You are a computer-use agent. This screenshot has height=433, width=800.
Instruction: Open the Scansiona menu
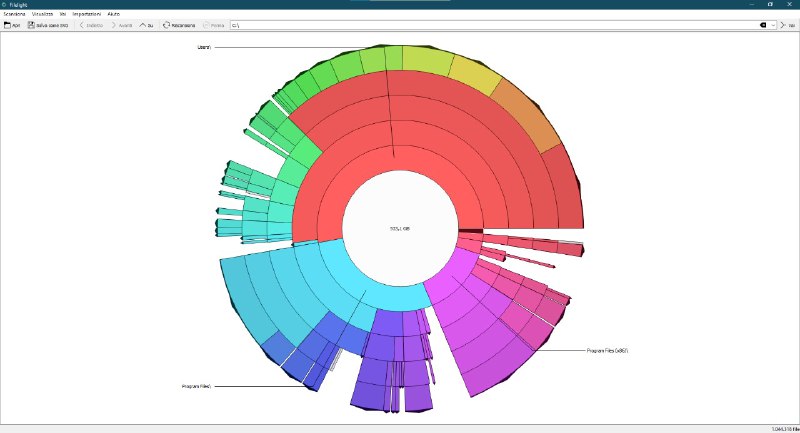[x=14, y=14]
